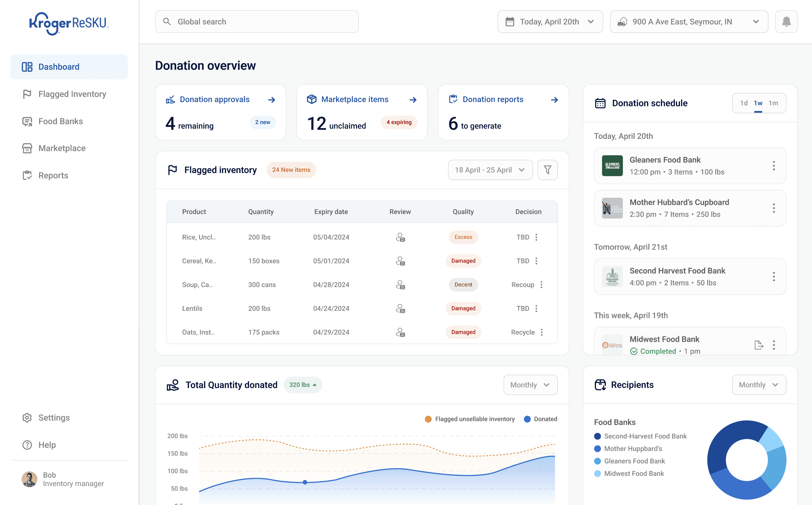Click review icon for Rice row

click(400, 237)
